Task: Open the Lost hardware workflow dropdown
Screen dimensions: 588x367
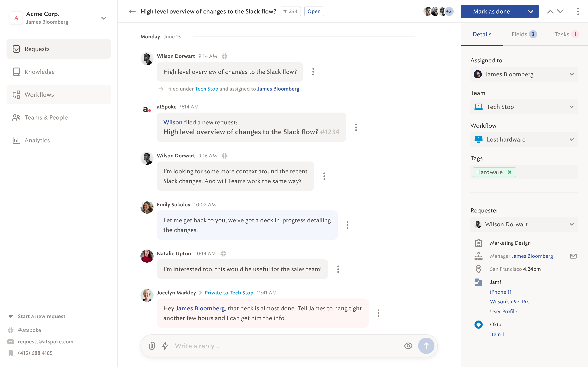Action: pos(571,140)
